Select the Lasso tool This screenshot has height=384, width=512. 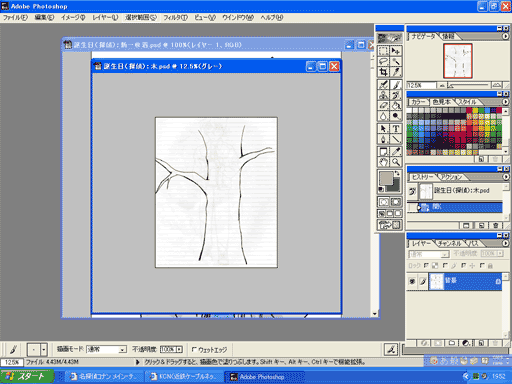(x=383, y=61)
